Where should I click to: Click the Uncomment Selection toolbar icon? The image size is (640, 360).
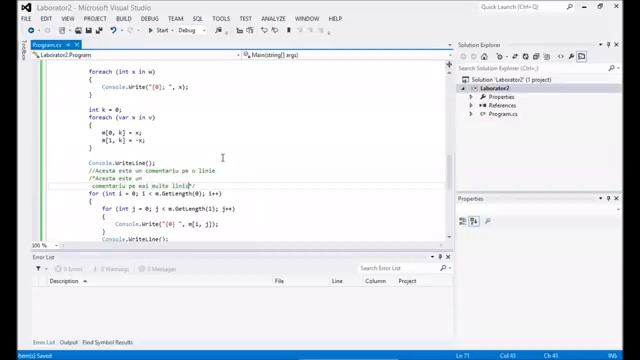coord(250,30)
